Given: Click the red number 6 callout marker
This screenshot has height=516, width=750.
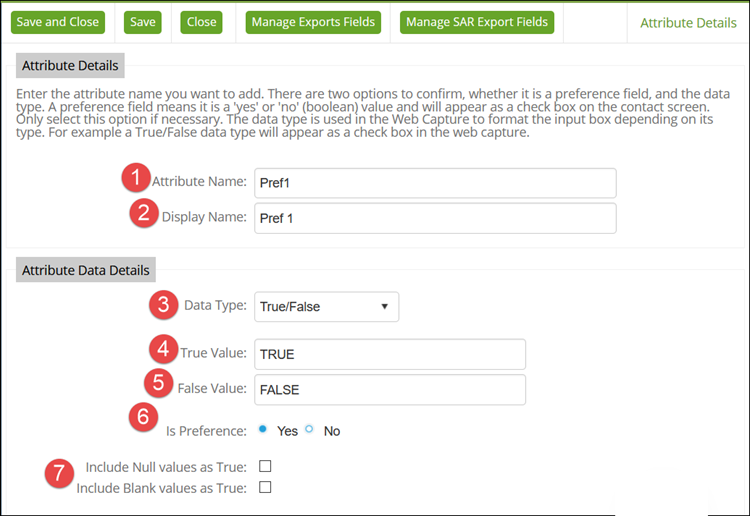Looking at the screenshot, I should point(144,418).
